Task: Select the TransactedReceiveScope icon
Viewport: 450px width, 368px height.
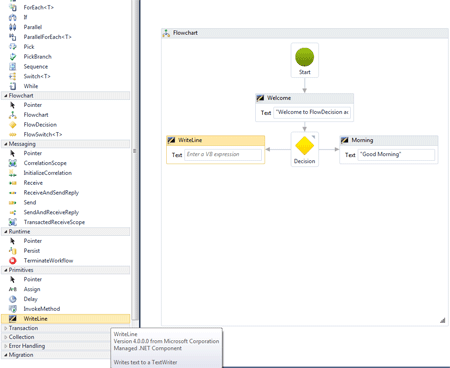Action: [13, 222]
